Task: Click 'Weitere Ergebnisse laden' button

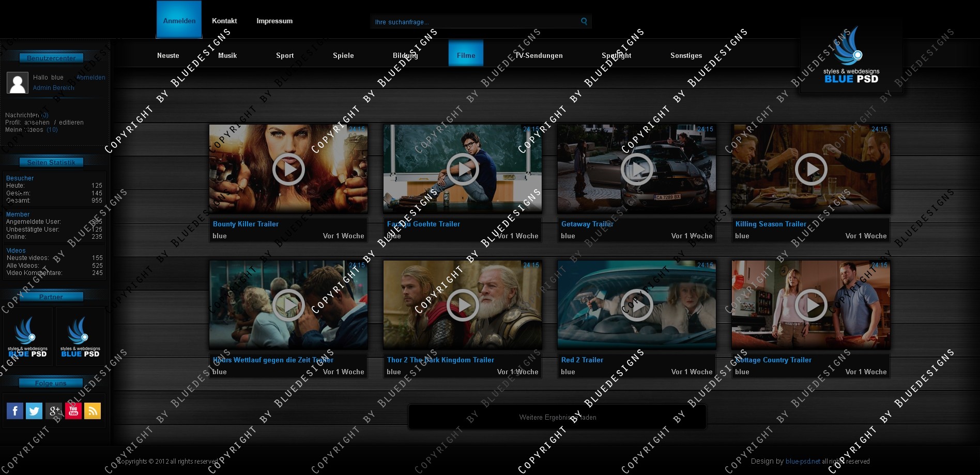Action: click(x=558, y=417)
